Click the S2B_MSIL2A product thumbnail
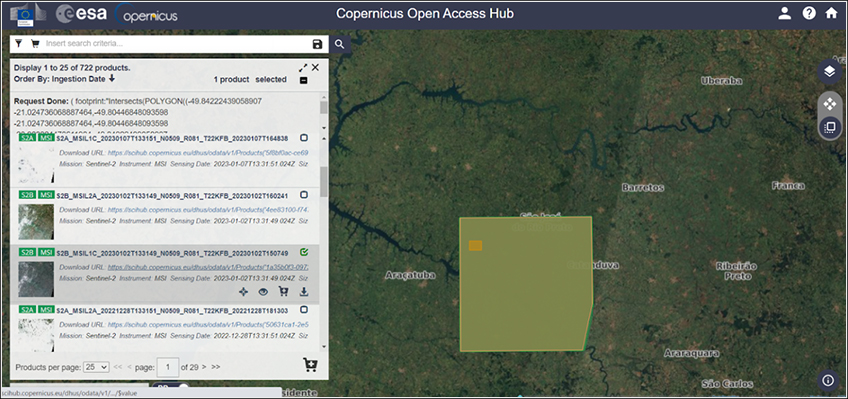Image resolution: width=848 pixels, height=399 pixels. (36, 222)
